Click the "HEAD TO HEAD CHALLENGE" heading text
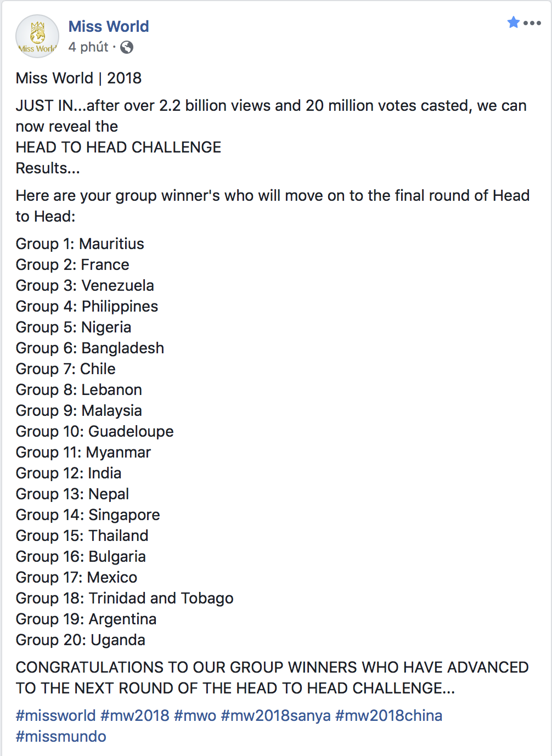The width and height of the screenshot is (552, 756). click(119, 147)
